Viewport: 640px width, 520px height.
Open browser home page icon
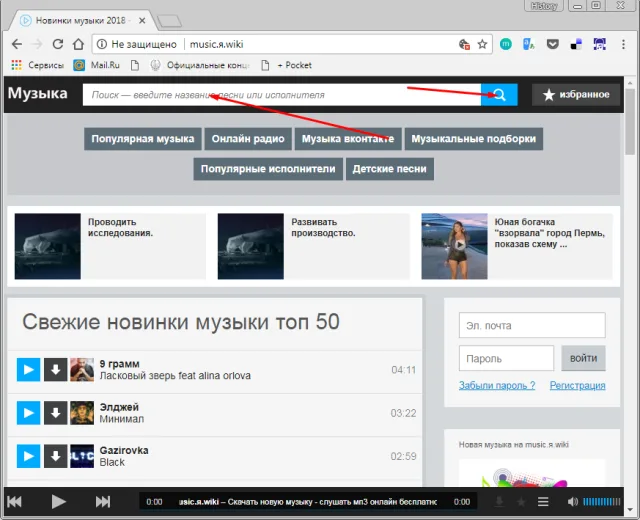(x=78, y=44)
